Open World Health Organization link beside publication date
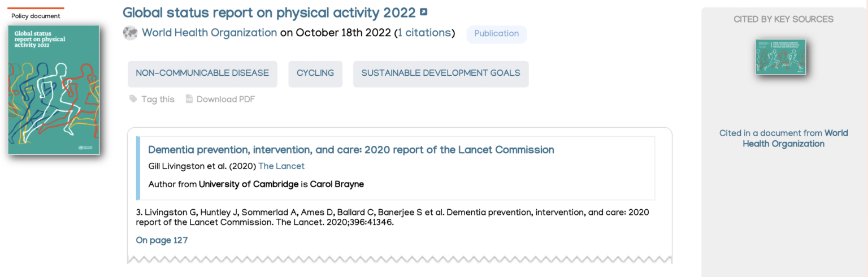Screen dimensions: 868x277 (x=209, y=33)
